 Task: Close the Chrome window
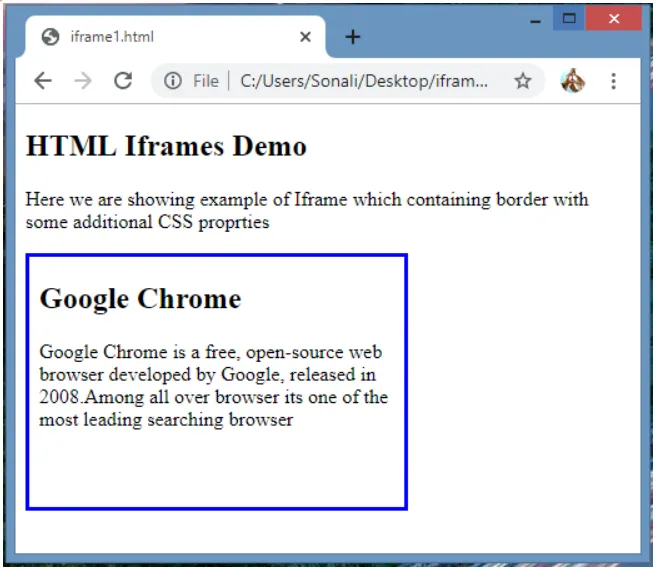(613, 18)
